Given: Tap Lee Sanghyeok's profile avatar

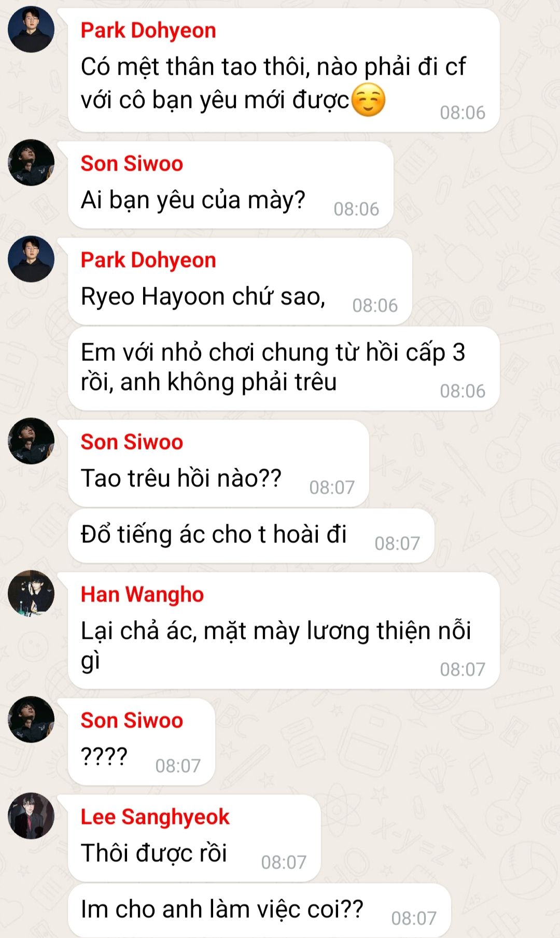Looking at the screenshot, I should point(31,816).
